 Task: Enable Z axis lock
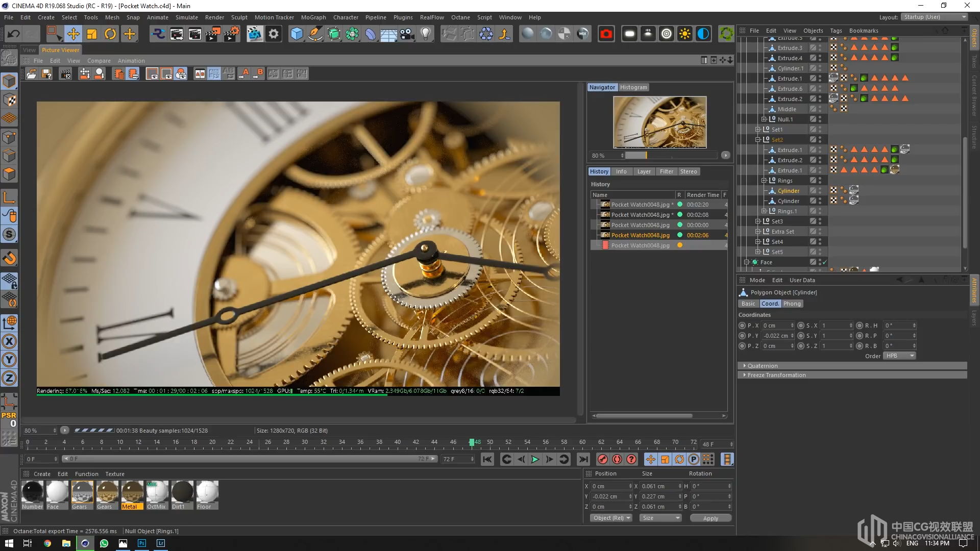[x=9, y=378]
